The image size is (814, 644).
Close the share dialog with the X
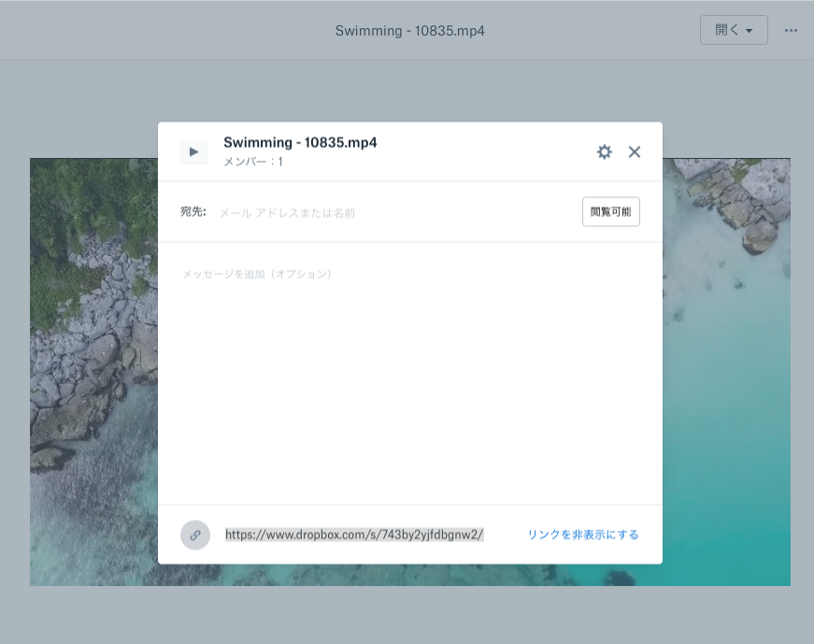635,151
